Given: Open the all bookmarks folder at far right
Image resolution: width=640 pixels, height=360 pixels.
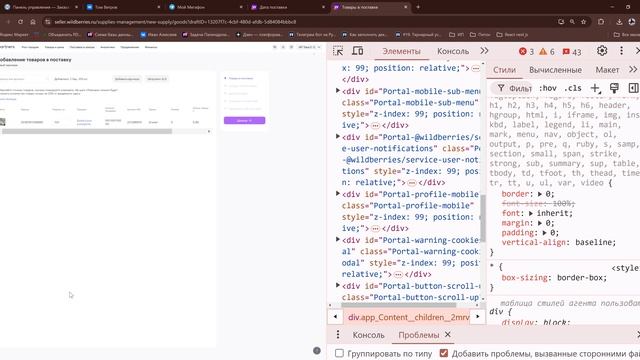Looking at the screenshot, I should [x=627, y=35].
